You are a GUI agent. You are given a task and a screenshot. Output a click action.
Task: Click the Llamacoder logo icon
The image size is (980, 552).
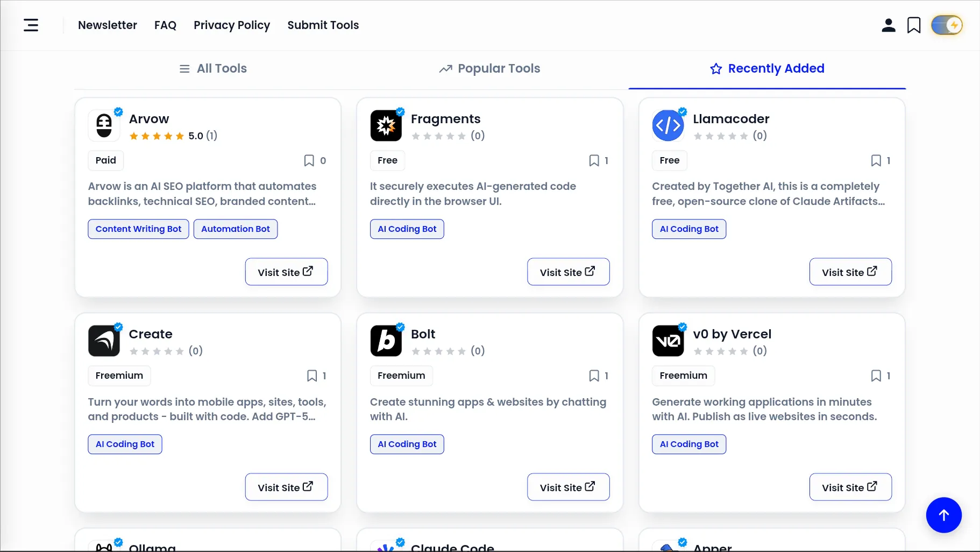click(668, 125)
